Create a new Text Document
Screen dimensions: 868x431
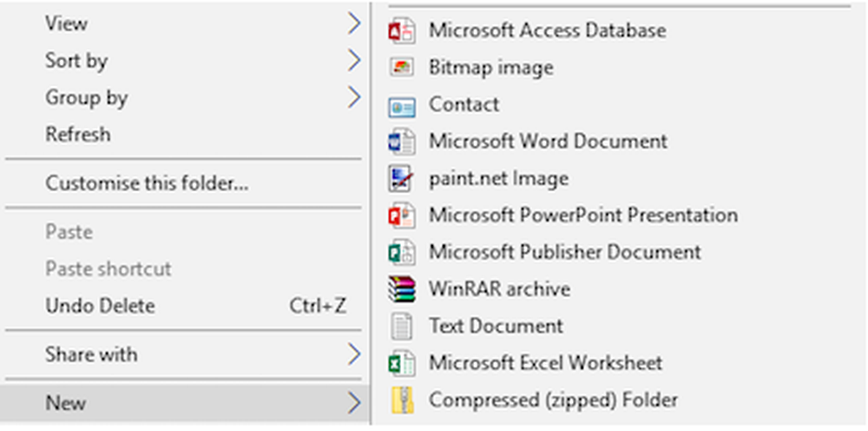[x=496, y=327]
